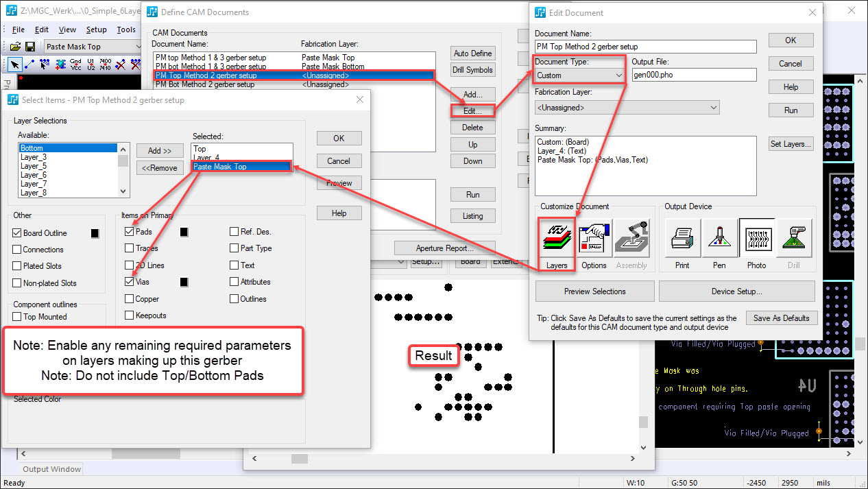The width and height of the screenshot is (868, 489).
Task: Open the Tools menu
Action: (126, 29)
